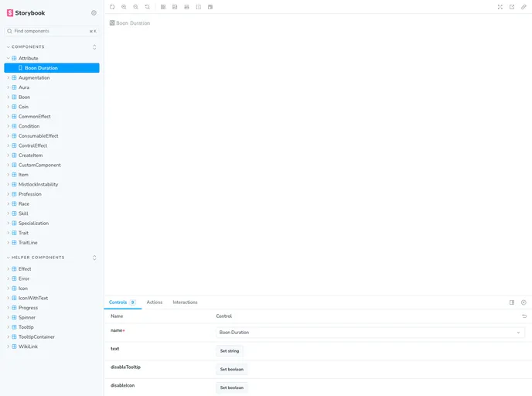Screen dimensions: 532x396
Task: Switch to the Controls tab
Action: tap(122, 302)
